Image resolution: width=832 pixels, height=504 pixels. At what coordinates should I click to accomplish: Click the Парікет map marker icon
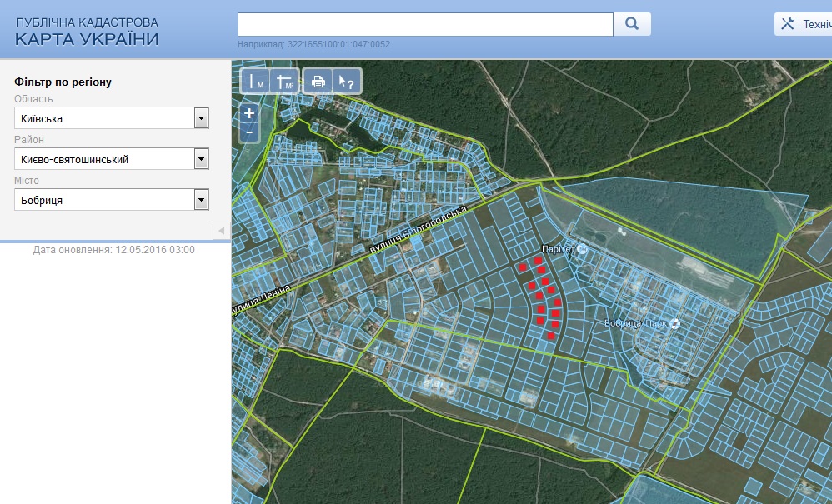point(582,249)
